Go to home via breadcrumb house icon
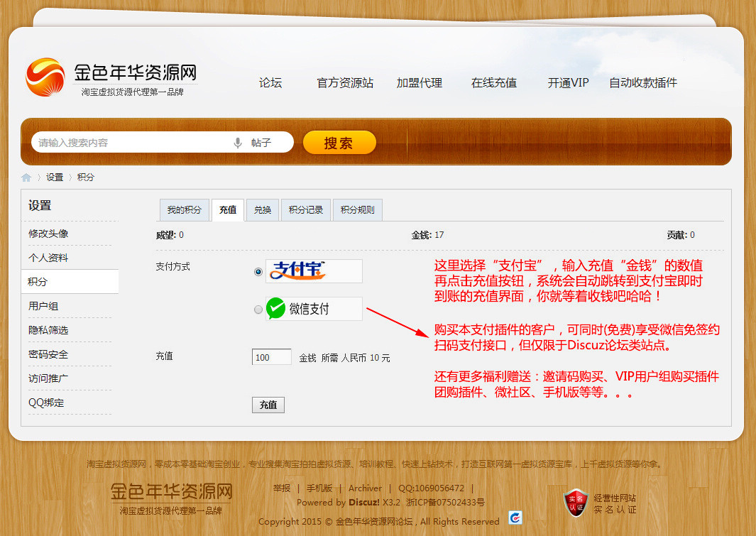This screenshot has height=536, width=756. (26, 177)
